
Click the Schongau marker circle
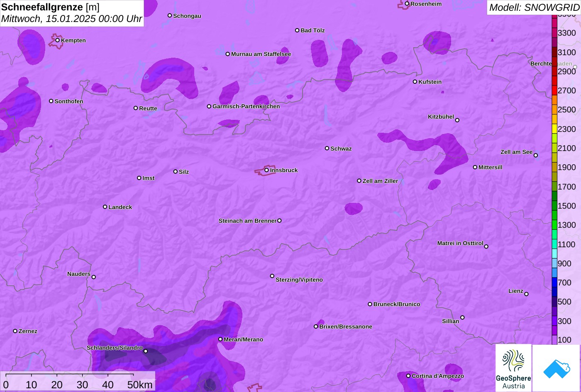[x=170, y=16]
